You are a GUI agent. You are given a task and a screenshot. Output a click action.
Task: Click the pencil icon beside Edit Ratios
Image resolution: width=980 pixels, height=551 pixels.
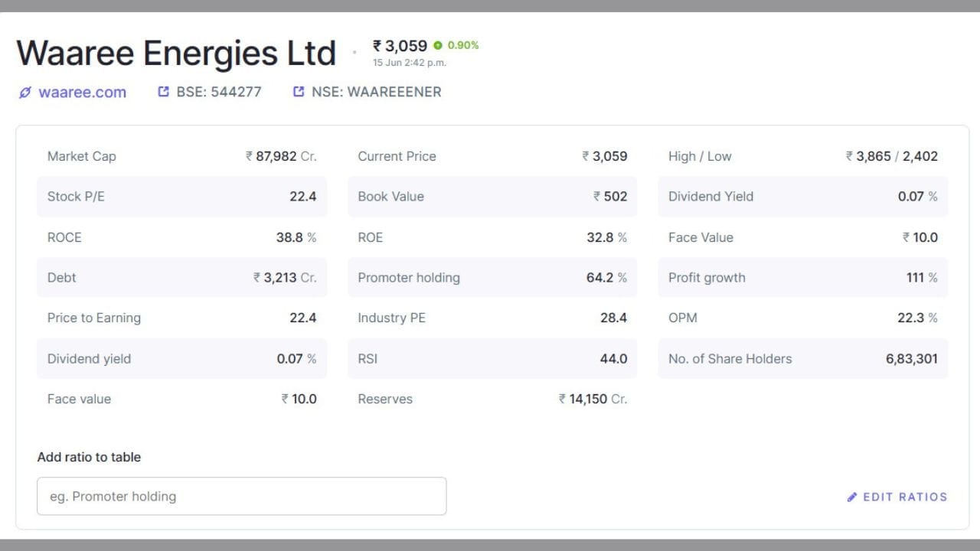coord(852,497)
